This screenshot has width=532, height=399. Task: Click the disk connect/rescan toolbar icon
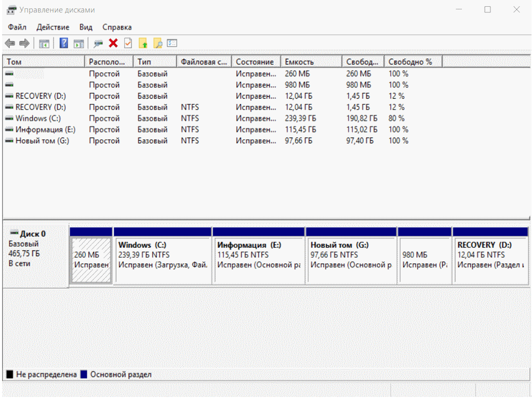pyautogui.click(x=98, y=43)
